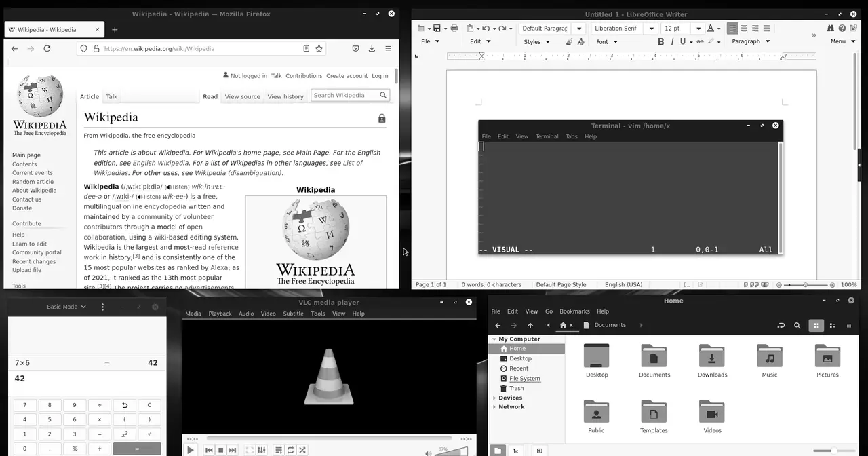Expand the Network section in file manager
868x456 pixels.
point(494,407)
